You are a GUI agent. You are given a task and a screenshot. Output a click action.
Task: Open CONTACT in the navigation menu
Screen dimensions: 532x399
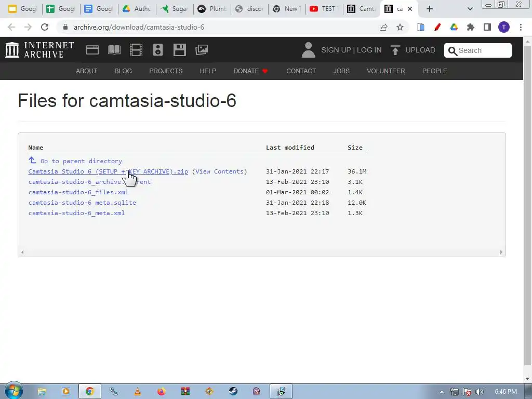click(301, 71)
